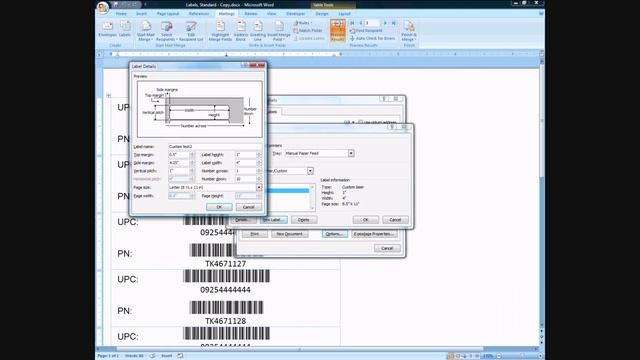
Task: Go to the previous record arrow
Action: point(360,23)
